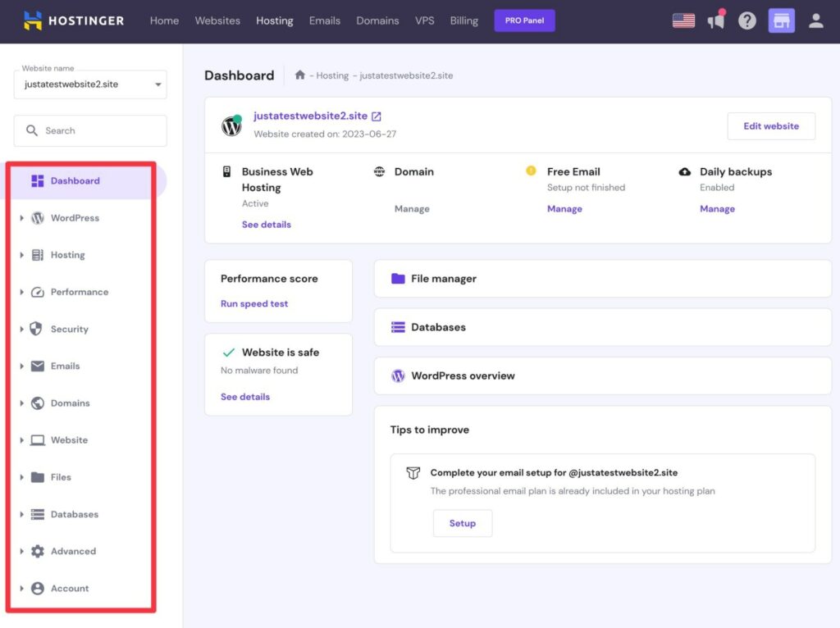Image resolution: width=840 pixels, height=628 pixels.
Task: Open Hosting in top navigation
Action: pos(274,20)
